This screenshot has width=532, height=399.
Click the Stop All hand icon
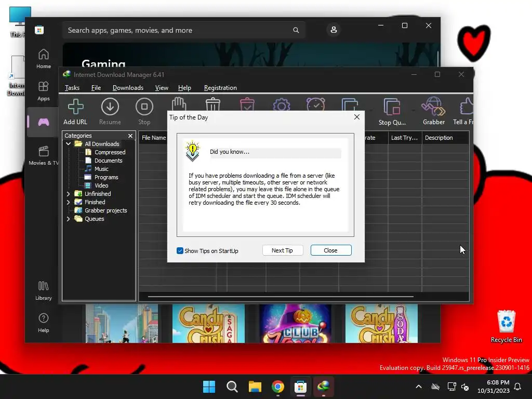click(x=179, y=104)
